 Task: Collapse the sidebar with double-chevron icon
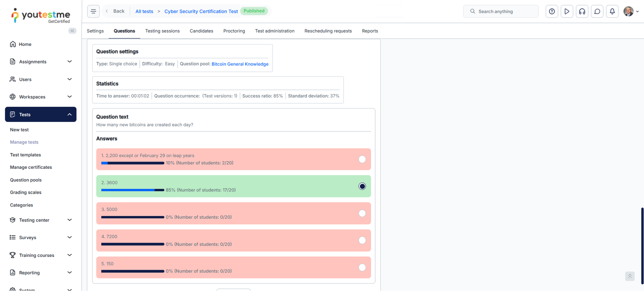[x=72, y=31]
